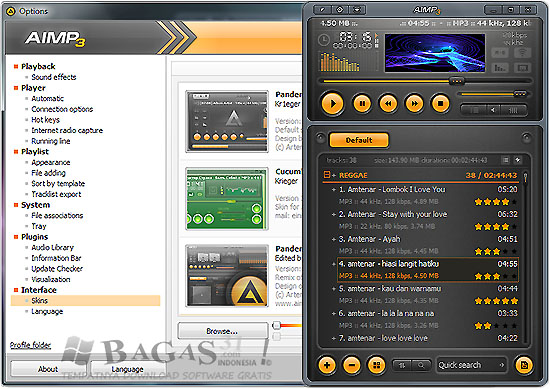Toggle the mute speaker button
550x389 pixels.
pos(493,110)
